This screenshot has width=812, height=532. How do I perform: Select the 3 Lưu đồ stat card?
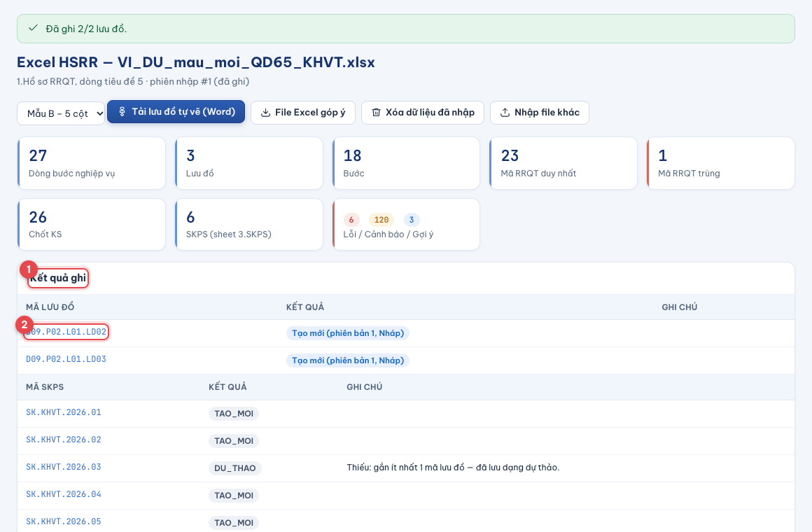(x=249, y=163)
